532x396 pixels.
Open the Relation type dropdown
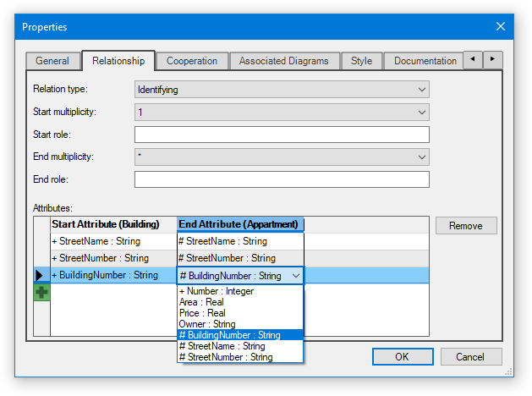coord(282,89)
